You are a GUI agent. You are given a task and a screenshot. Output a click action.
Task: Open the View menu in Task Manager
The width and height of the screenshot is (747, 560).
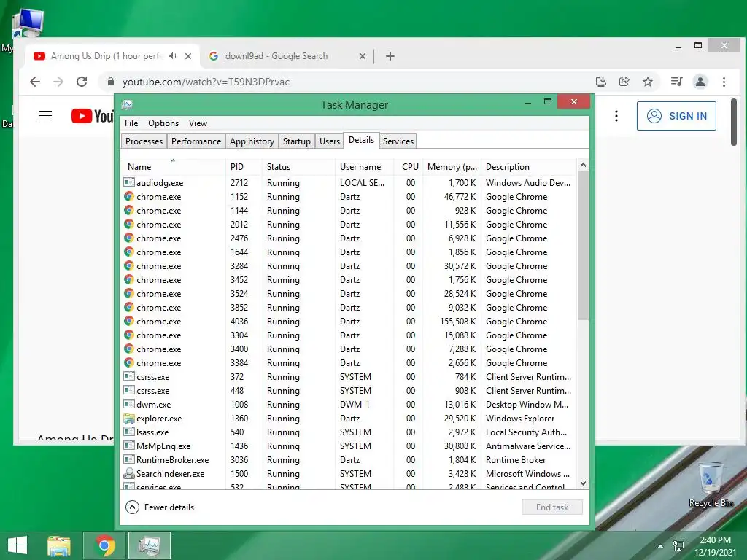pos(198,123)
